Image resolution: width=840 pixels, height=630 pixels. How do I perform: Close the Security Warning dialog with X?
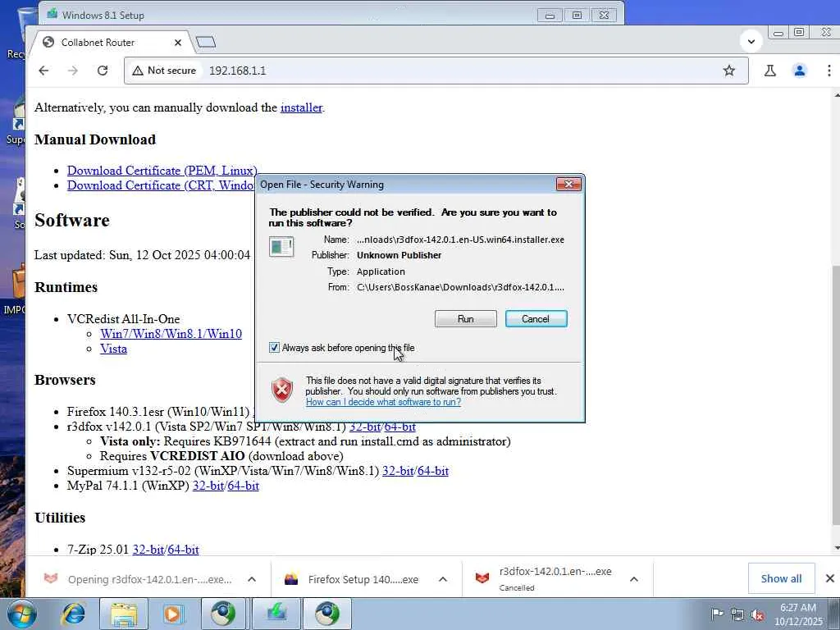pyautogui.click(x=568, y=185)
